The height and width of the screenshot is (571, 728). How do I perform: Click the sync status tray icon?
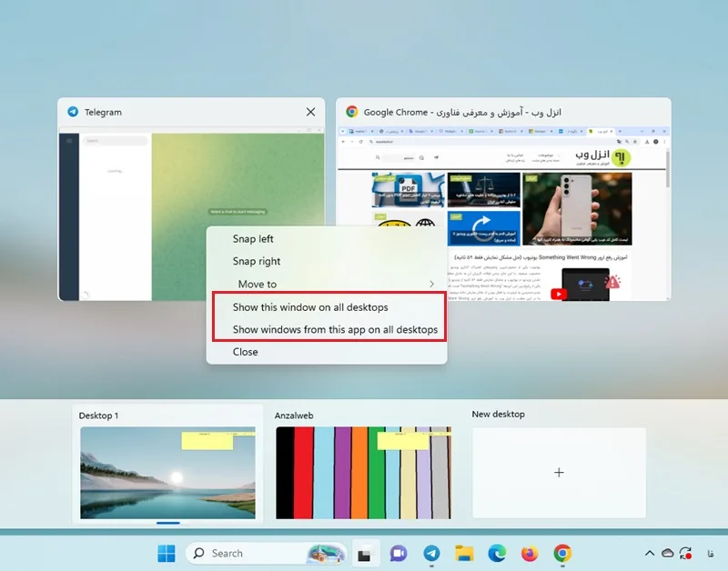[685, 553]
